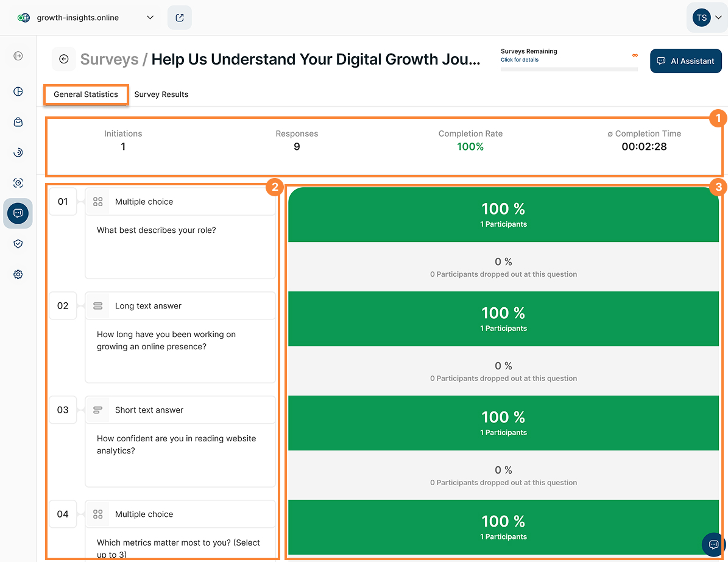Screen dimensions: 728x562
Task: Open the AI Assistant
Action: point(685,61)
